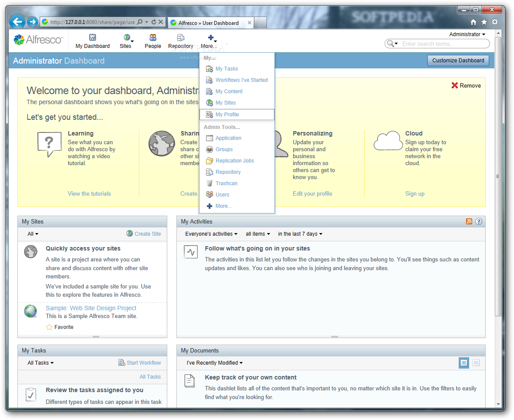Click the page vertical scrollbar thumb
The image size is (514, 420).
click(x=498, y=176)
